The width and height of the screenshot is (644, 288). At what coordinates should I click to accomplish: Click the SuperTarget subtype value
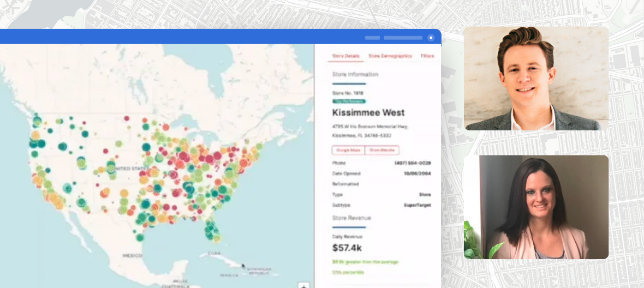point(418,205)
